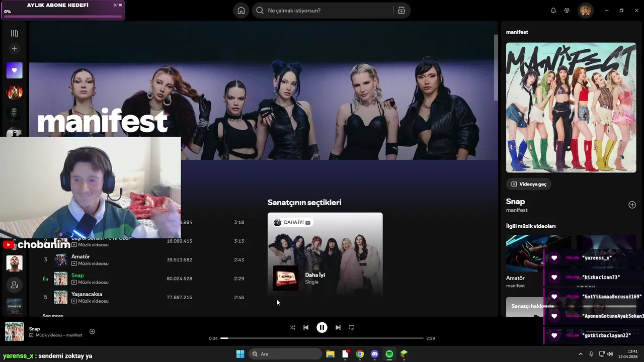The width and height of the screenshot is (644, 362).
Task: Click the search magnifier icon
Action: (x=260, y=11)
